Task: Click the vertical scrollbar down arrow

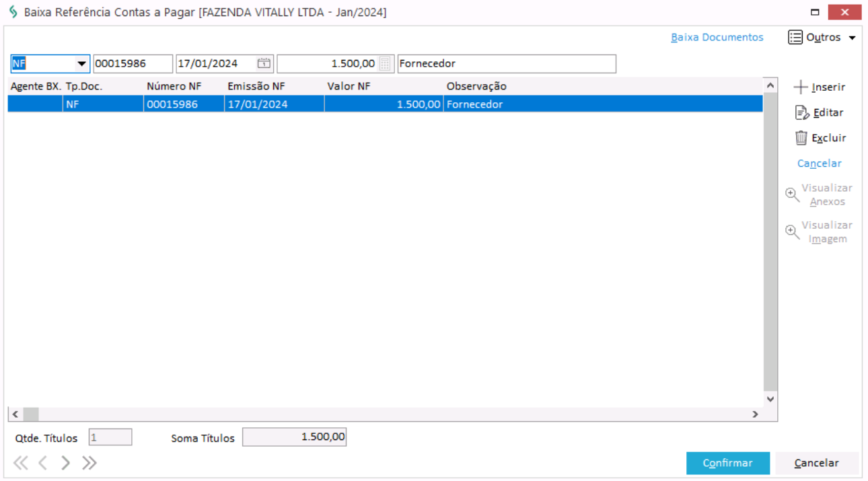Action: point(770,399)
